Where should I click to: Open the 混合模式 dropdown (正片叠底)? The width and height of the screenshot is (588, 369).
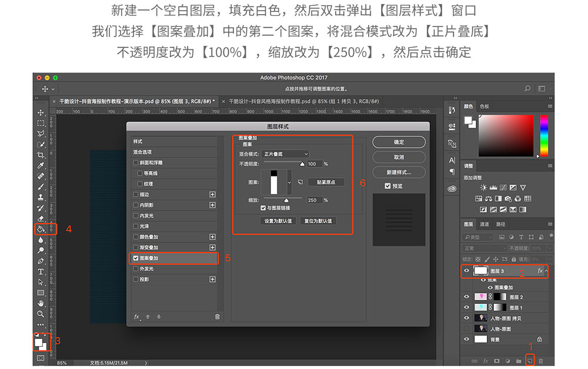tap(286, 154)
